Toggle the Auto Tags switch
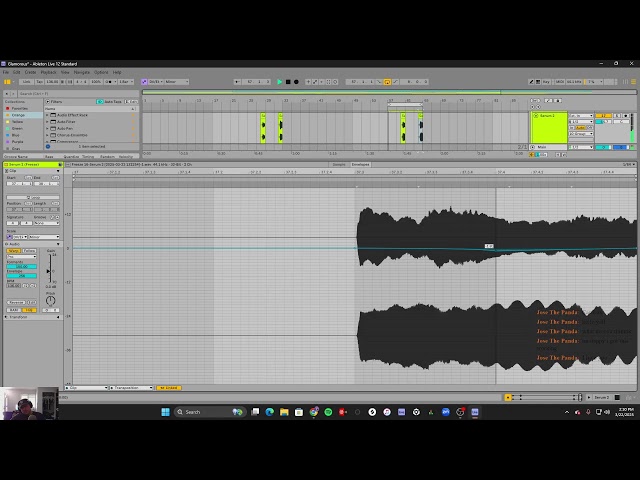 [x=99, y=102]
